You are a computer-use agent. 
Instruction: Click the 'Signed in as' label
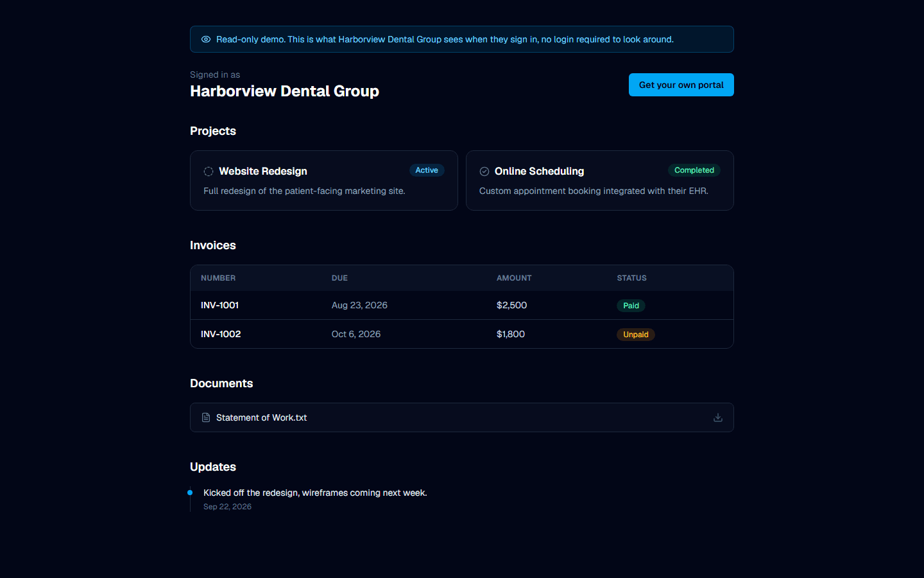[215, 74]
